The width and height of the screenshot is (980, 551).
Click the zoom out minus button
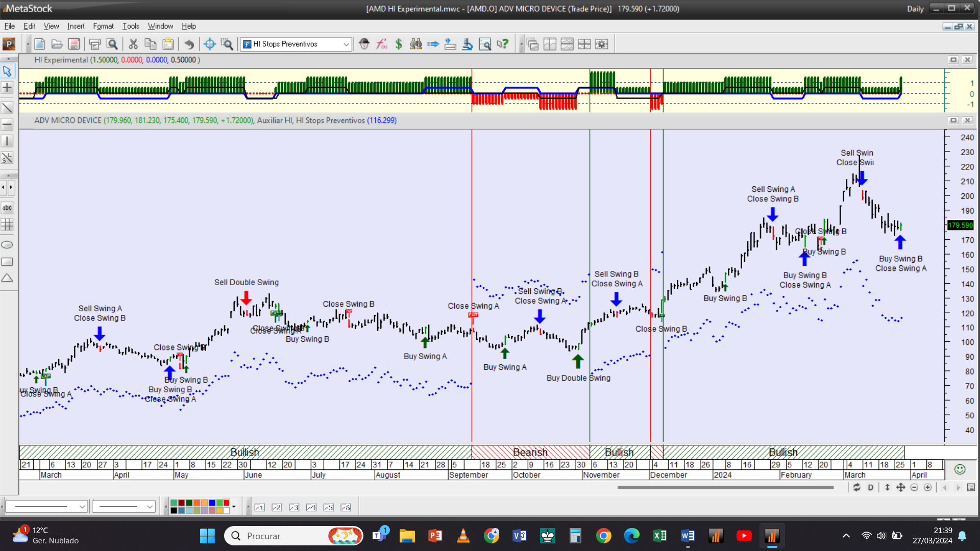coord(914,488)
